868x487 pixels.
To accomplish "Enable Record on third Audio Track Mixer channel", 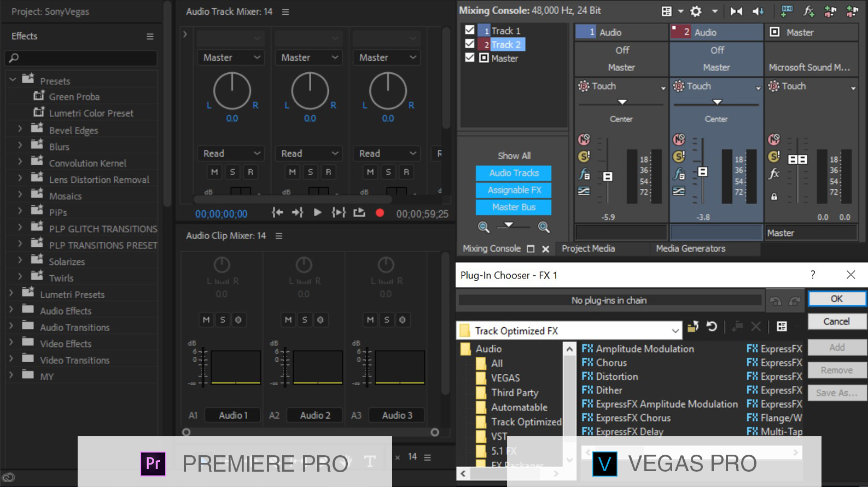I will [406, 172].
